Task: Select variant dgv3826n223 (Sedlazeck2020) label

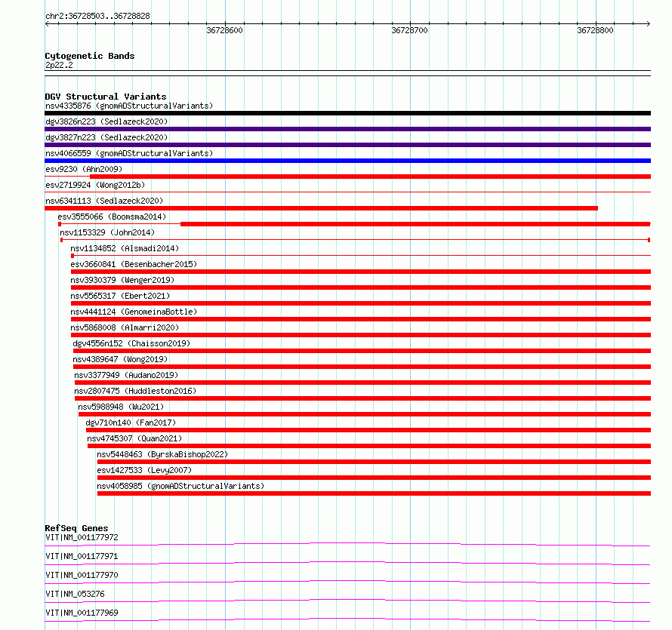Action: [x=106, y=121]
